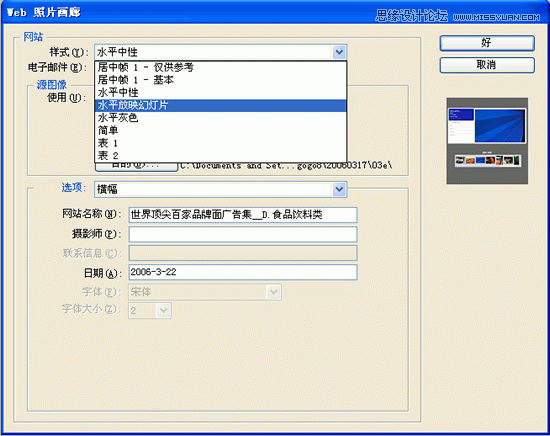Click the destination folder path text
The image size is (550, 436).
(286, 166)
